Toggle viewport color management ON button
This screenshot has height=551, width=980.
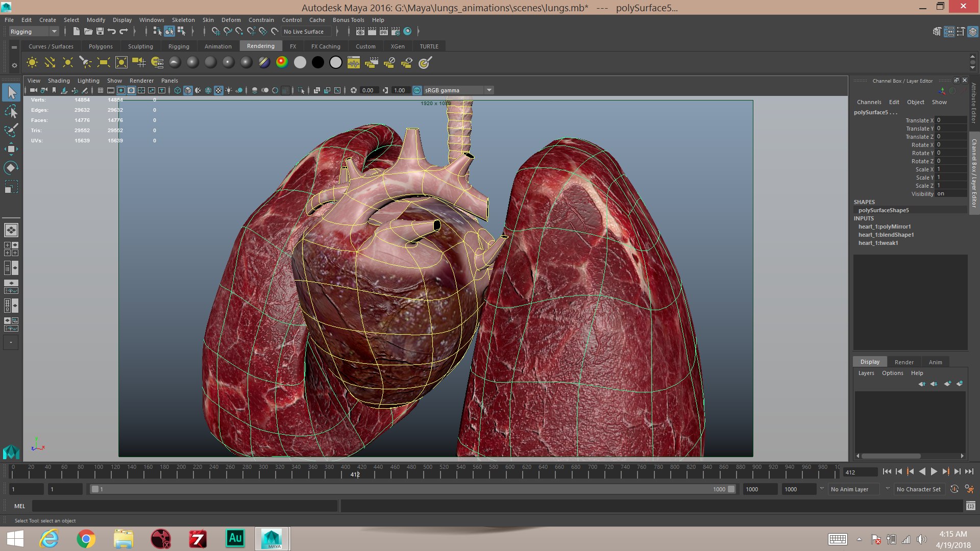click(x=417, y=90)
